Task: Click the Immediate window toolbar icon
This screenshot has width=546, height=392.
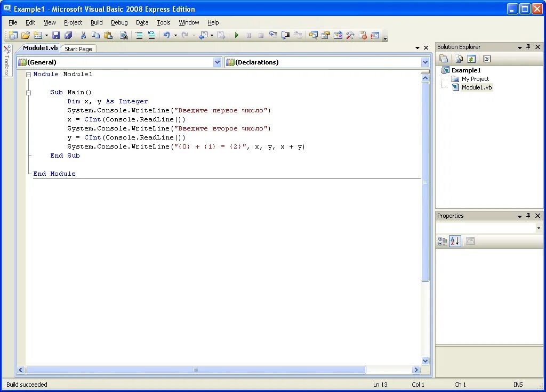Action: point(375,35)
